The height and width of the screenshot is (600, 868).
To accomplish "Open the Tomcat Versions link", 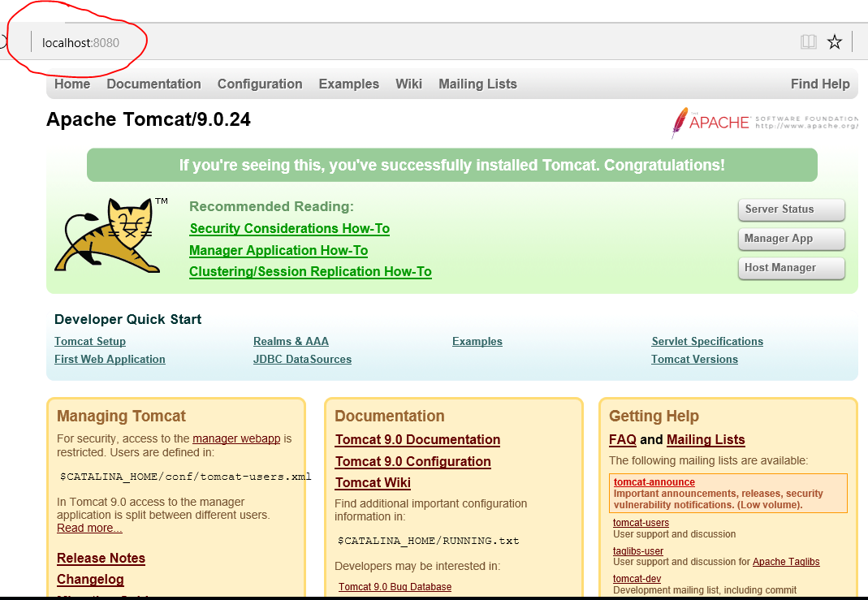I will tap(695, 359).
